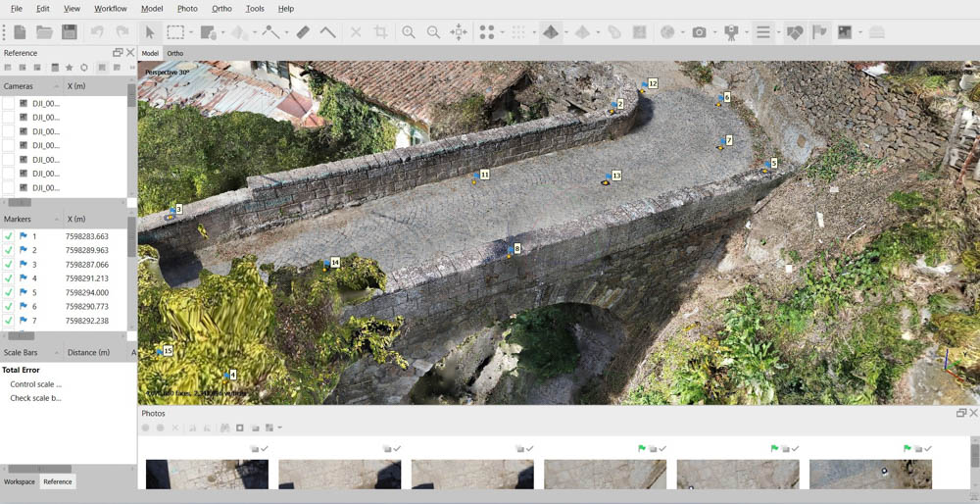
Task: Click the Update star icon in Reference pane
Action: [x=69, y=68]
